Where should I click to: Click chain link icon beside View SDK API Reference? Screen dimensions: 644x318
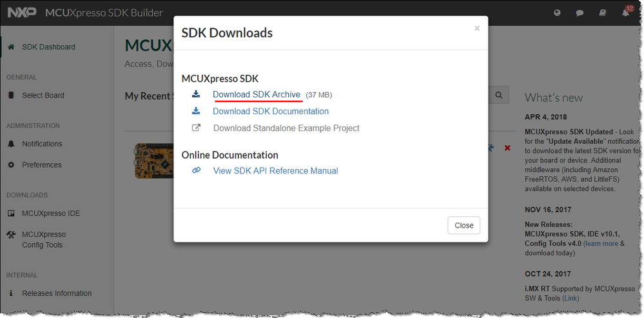point(197,170)
